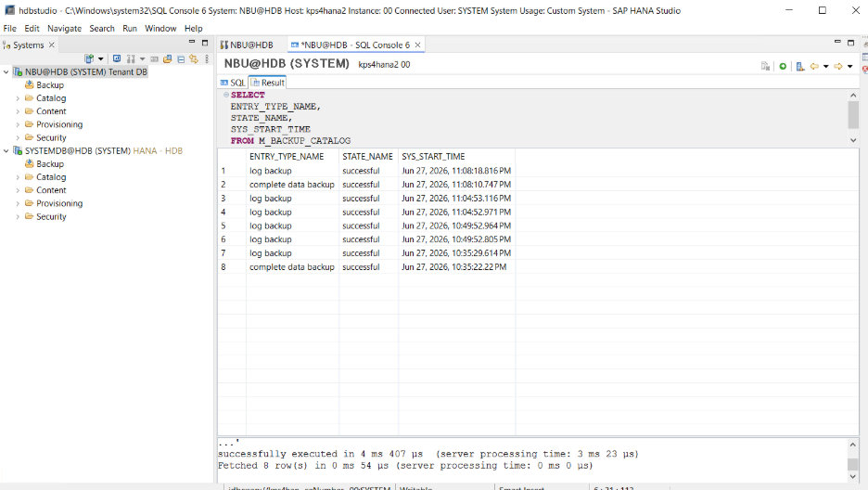Select NBU@HDB (SYSTEM) Tenant DB system
The width and height of the screenshot is (868, 490).
pyautogui.click(x=86, y=72)
